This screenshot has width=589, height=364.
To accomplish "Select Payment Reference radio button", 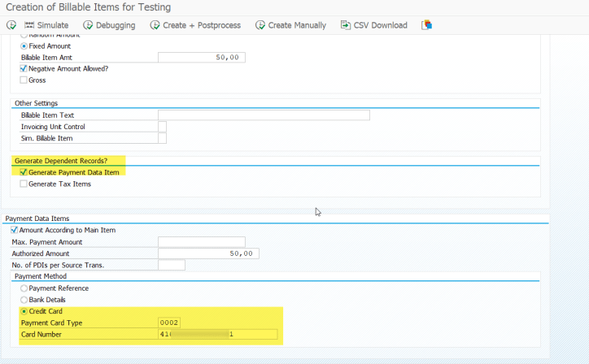I will point(24,288).
